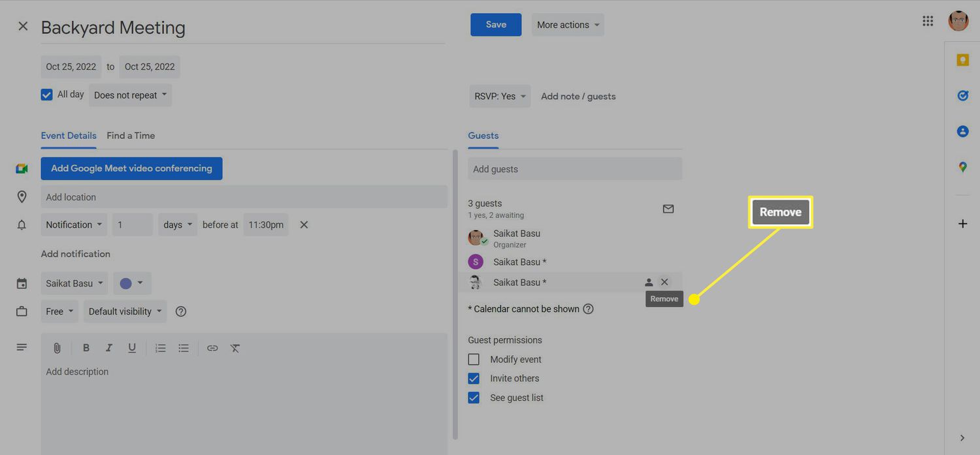Open the RSVP: Yes dropdown
Image resolution: width=980 pixels, height=455 pixels.
[499, 96]
